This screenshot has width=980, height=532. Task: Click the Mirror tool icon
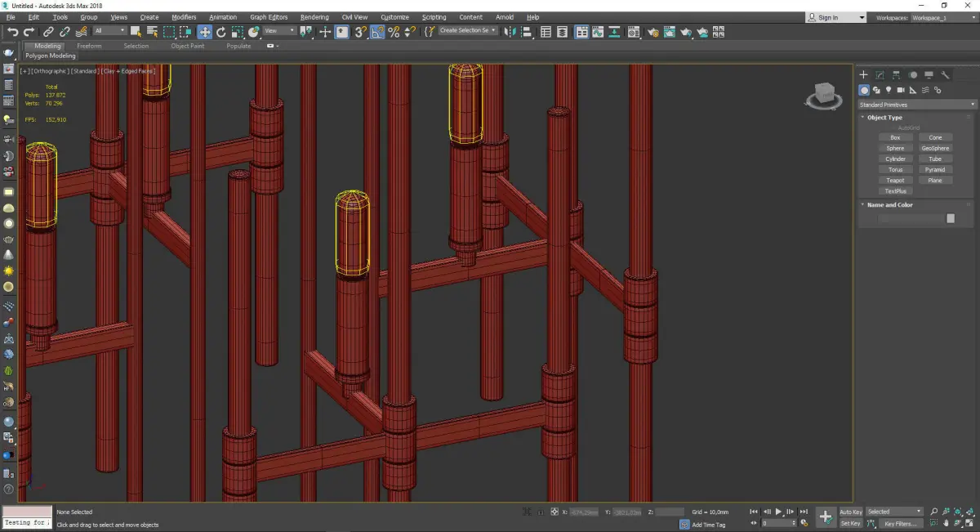click(x=510, y=32)
